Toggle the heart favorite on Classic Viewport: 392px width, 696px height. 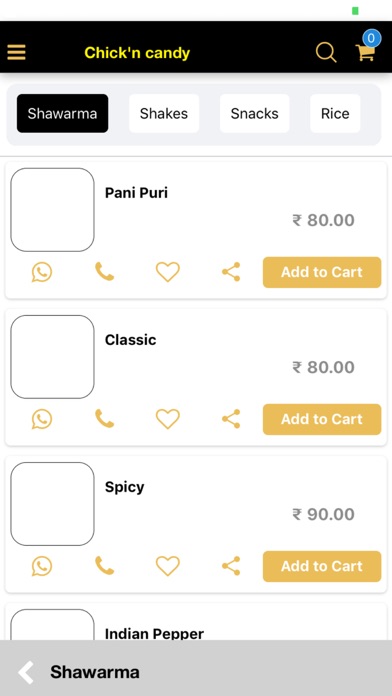point(168,419)
